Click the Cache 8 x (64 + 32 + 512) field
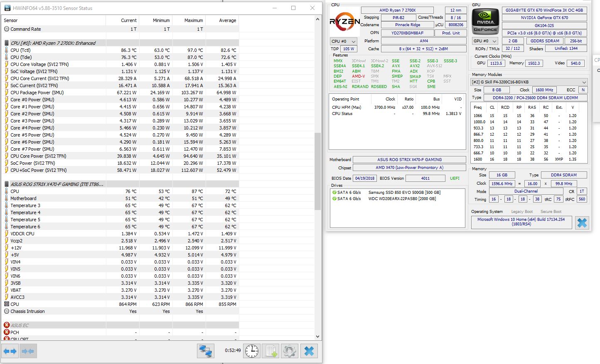Screen dimensions: 600x364 coord(423,49)
